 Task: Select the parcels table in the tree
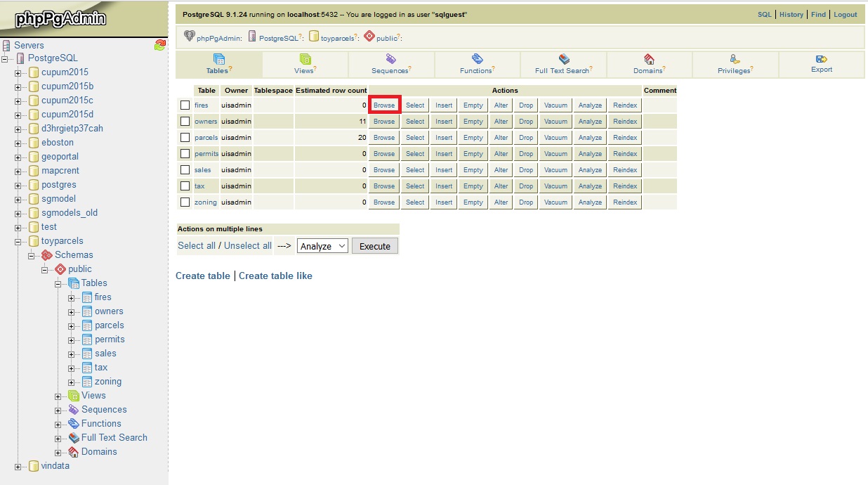109,325
